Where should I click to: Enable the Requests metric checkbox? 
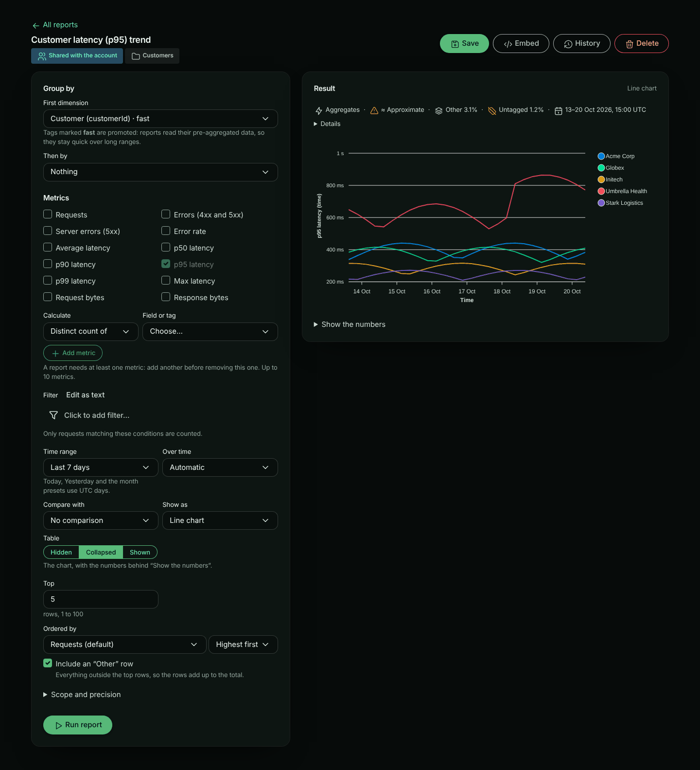pos(48,214)
